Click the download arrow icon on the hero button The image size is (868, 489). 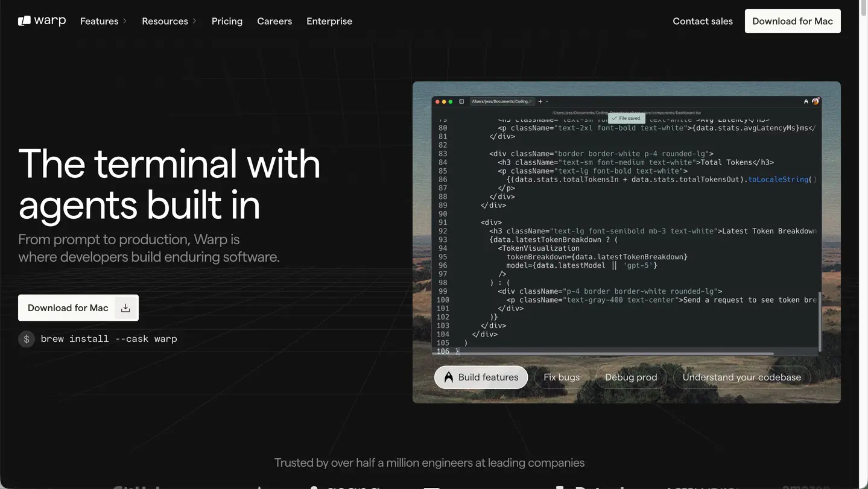click(x=125, y=308)
